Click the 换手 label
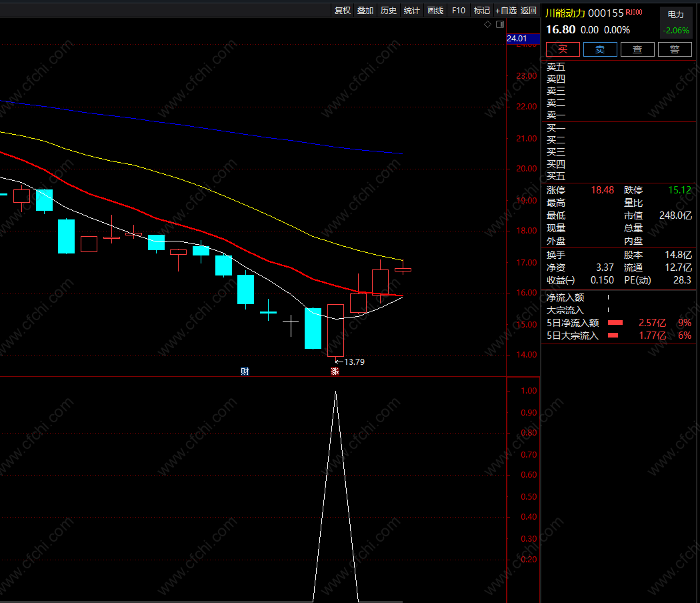 (x=556, y=255)
